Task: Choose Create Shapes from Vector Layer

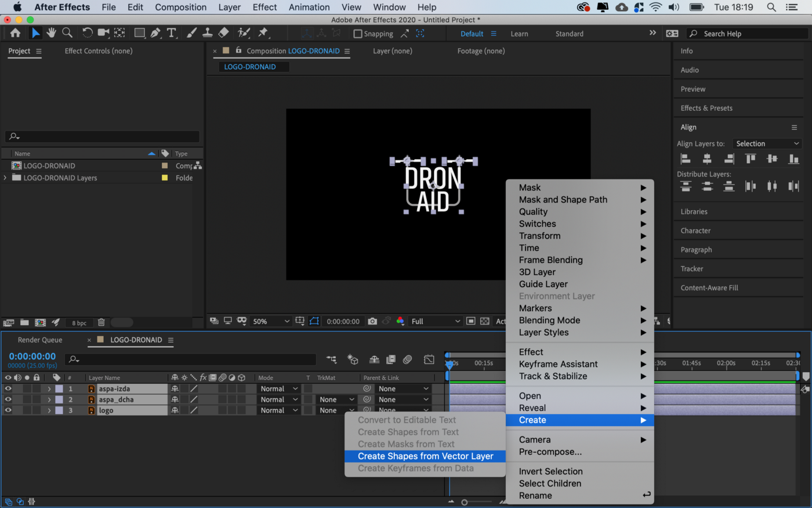Action: coord(425,456)
